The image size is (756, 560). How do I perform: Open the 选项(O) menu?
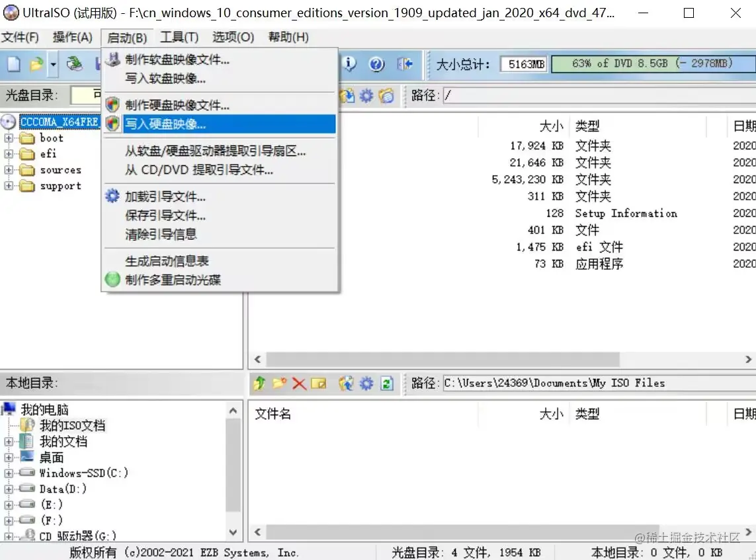pos(233,37)
